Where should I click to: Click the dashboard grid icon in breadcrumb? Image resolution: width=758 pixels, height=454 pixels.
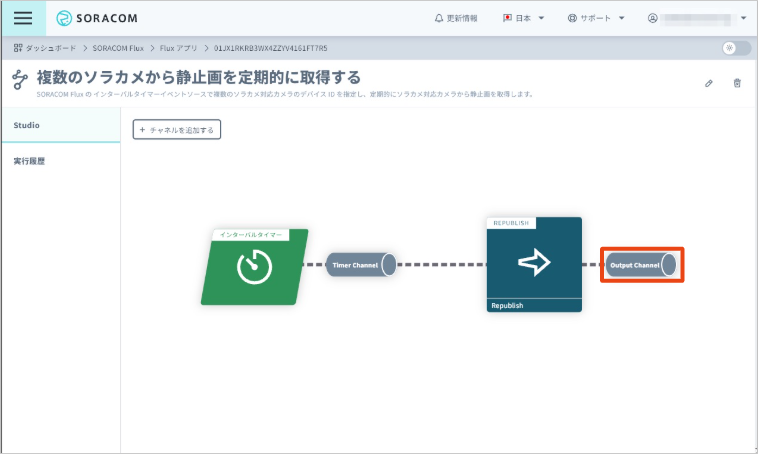tap(18, 48)
